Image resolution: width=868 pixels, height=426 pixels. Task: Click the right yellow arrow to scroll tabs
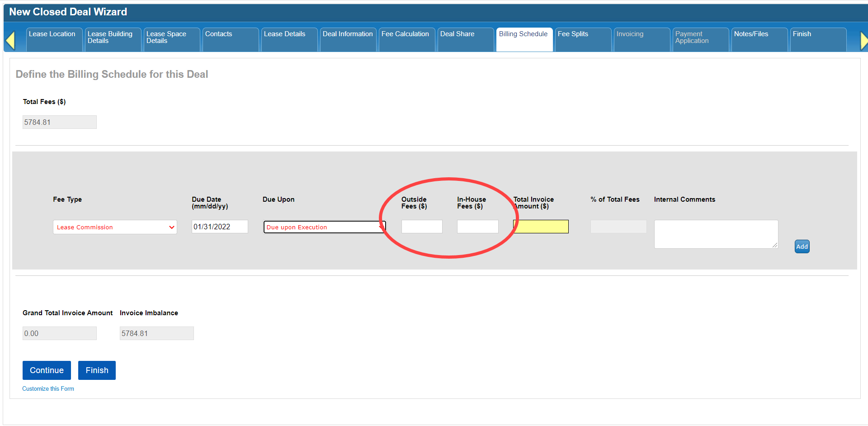pyautogui.click(x=863, y=40)
